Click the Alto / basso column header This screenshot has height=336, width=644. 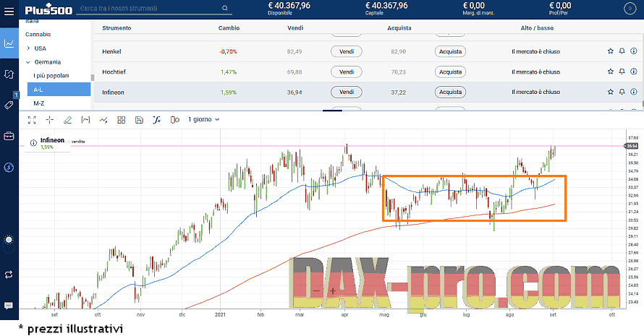click(x=537, y=28)
